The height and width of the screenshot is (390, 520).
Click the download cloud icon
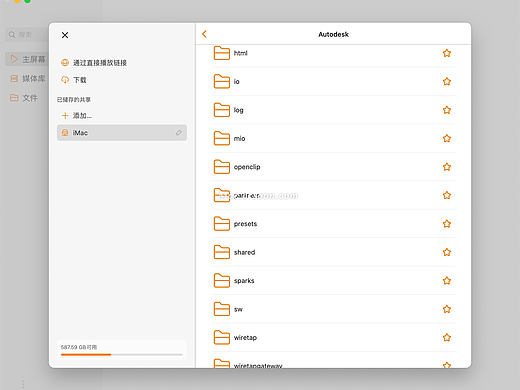point(65,80)
